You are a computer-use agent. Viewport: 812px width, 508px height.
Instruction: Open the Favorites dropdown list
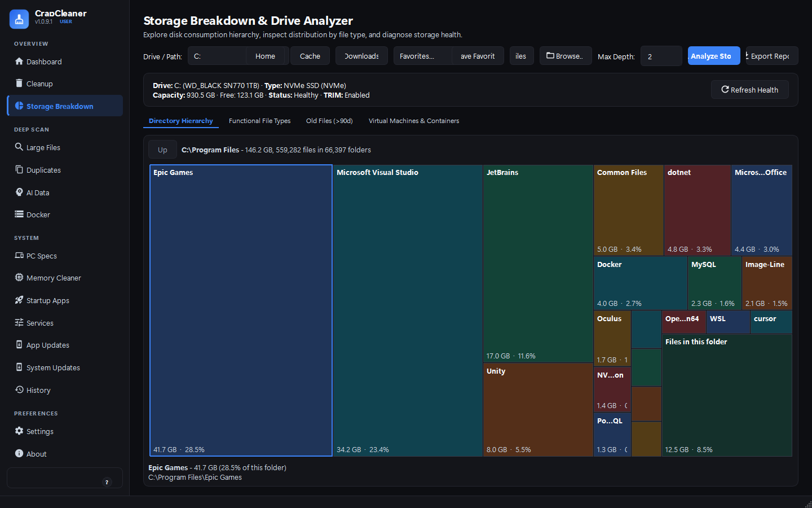pos(422,56)
